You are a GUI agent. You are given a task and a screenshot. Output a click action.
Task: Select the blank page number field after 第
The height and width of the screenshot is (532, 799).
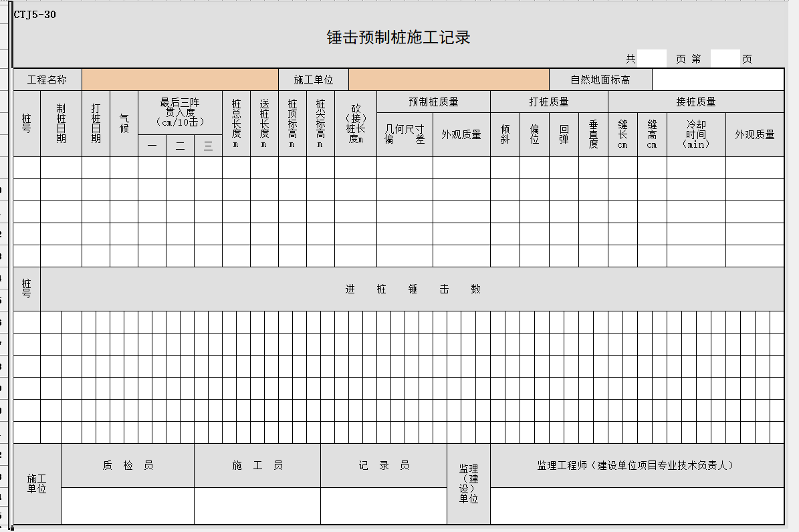[725, 59]
